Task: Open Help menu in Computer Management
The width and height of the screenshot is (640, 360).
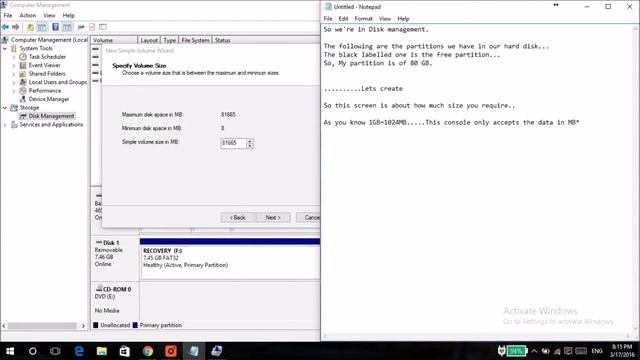Action: 69,16
